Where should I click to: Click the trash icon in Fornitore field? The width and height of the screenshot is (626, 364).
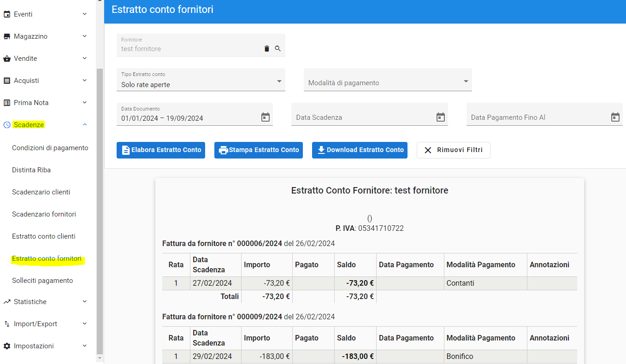[266, 48]
